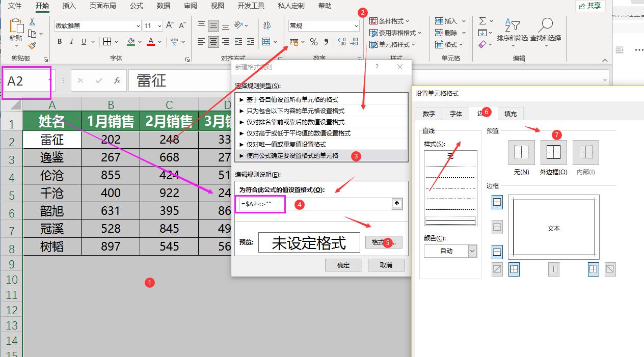Click 取消 in New Formatting Rule dialog

(x=386, y=265)
